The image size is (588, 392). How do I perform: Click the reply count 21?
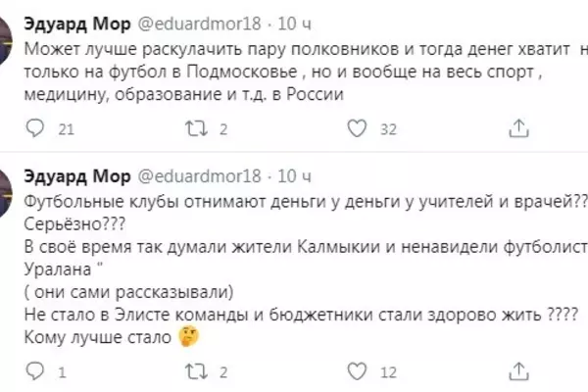click(x=67, y=128)
